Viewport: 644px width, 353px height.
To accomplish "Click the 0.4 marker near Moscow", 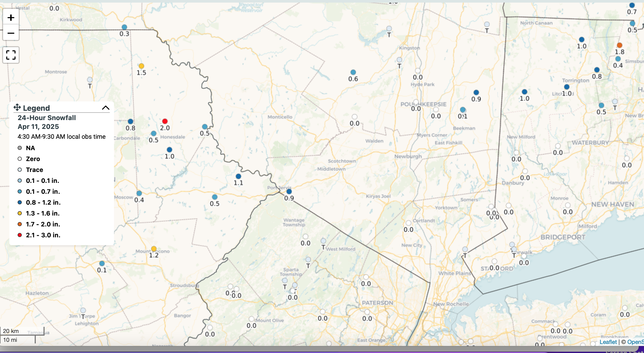I will pos(139,193).
